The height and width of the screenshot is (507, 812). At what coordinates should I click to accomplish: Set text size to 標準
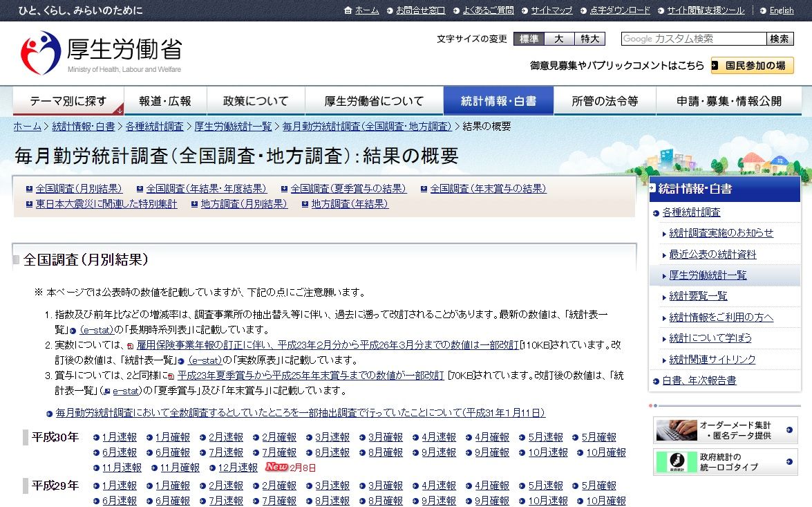point(529,39)
